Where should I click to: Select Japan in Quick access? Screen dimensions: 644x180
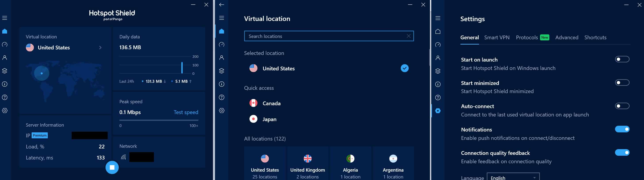[263, 119]
